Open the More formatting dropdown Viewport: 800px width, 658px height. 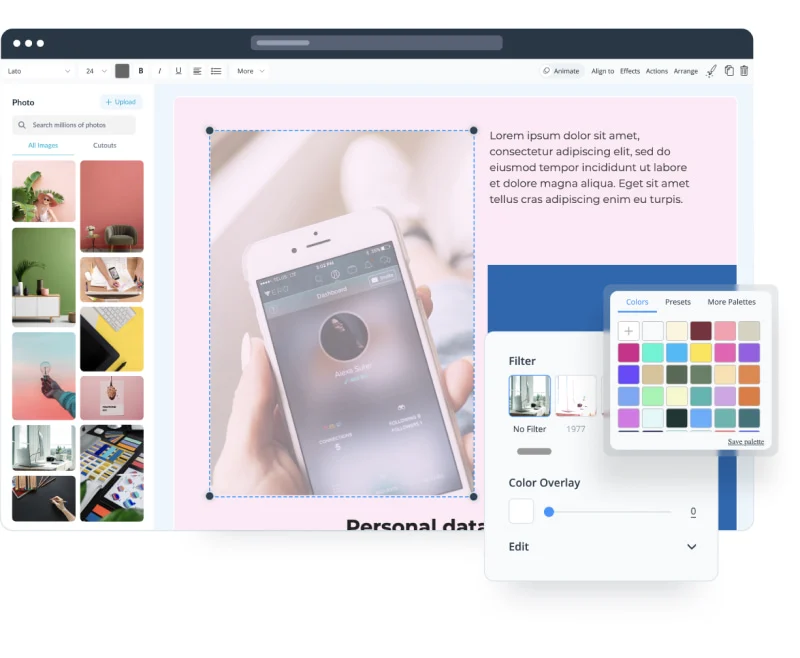click(251, 71)
